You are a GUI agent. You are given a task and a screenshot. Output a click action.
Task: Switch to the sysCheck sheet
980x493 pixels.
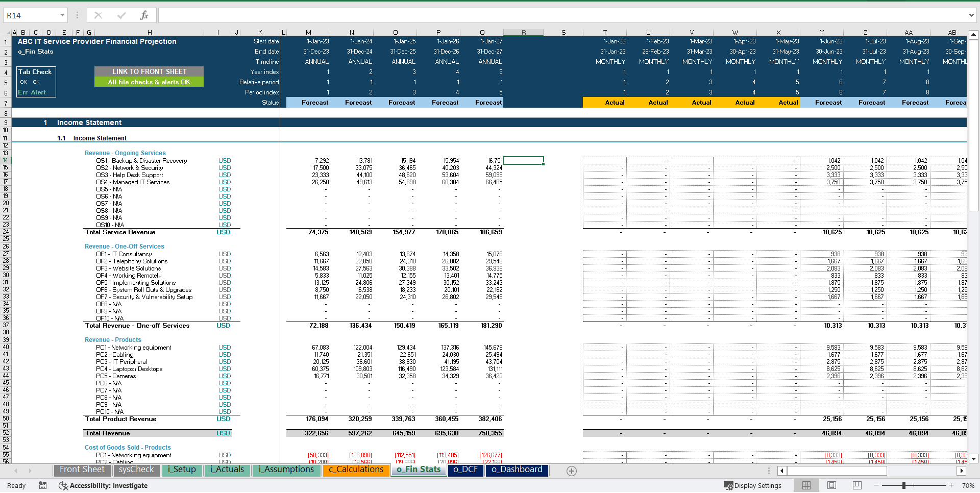(x=136, y=470)
